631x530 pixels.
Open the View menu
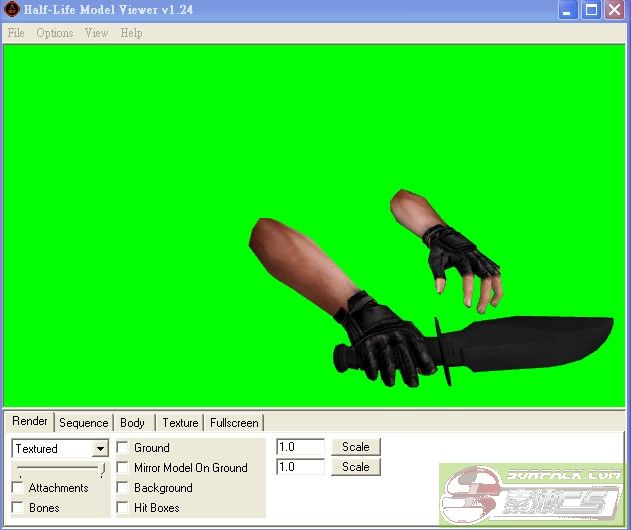[x=96, y=33]
